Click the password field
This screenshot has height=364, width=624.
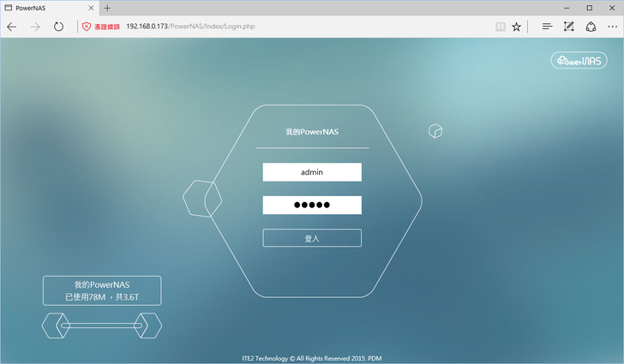[312, 205]
